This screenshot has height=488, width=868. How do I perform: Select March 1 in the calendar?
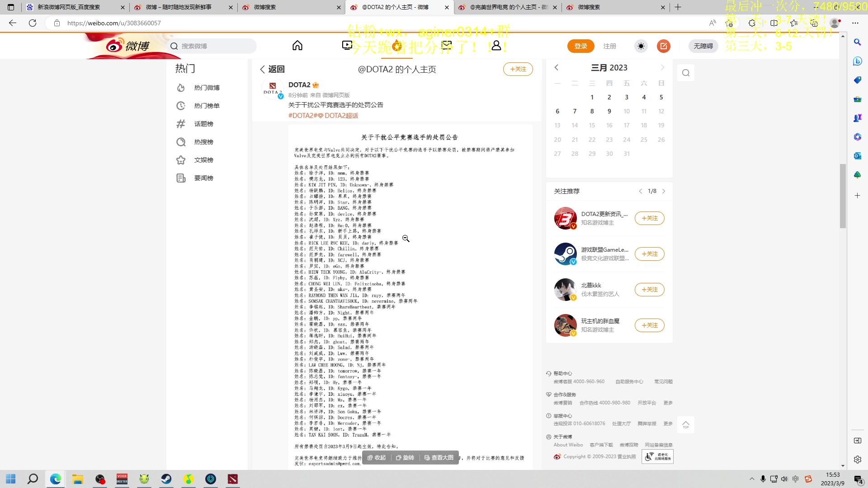click(x=592, y=97)
